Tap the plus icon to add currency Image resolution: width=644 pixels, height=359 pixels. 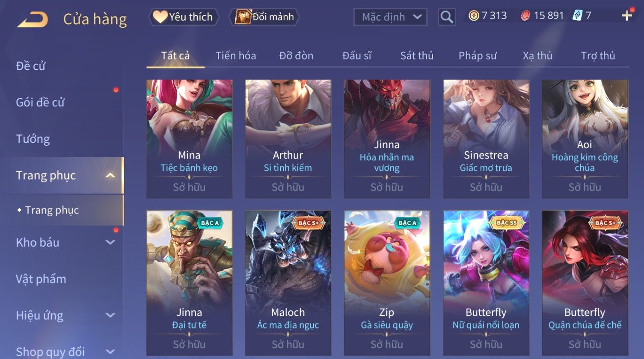click(627, 16)
